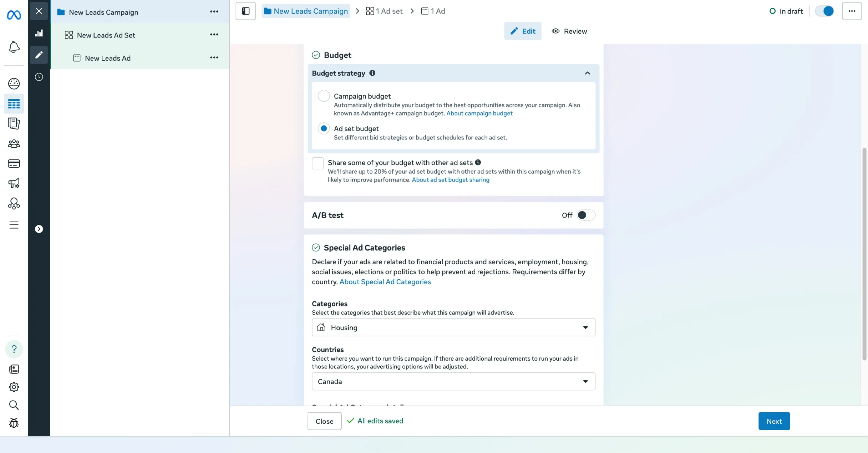Click the bug report icon

14,423
